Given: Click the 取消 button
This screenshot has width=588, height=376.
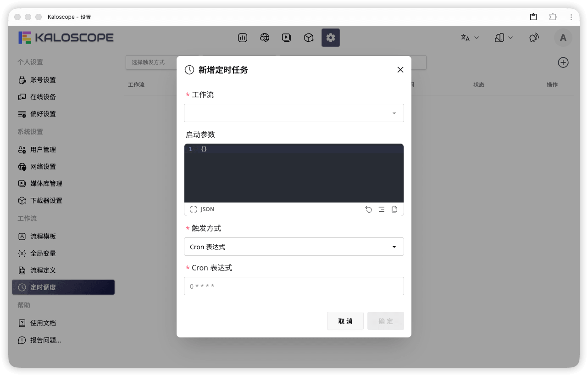Looking at the screenshot, I should [x=345, y=321].
